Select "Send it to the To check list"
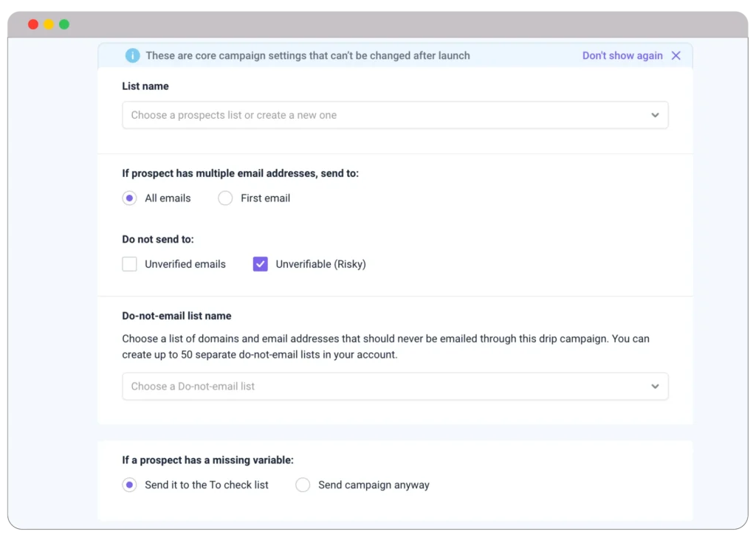 pyautogui.click(x=130, y=485)
